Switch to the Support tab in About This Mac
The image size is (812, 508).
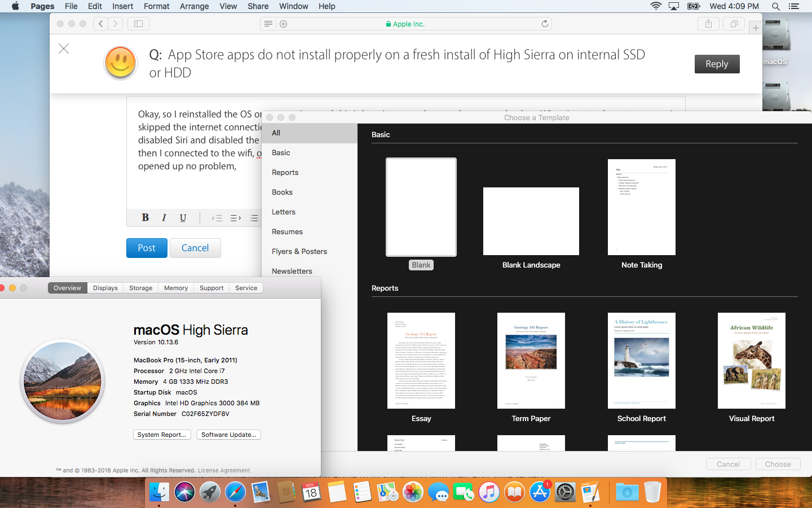[211, 288]
